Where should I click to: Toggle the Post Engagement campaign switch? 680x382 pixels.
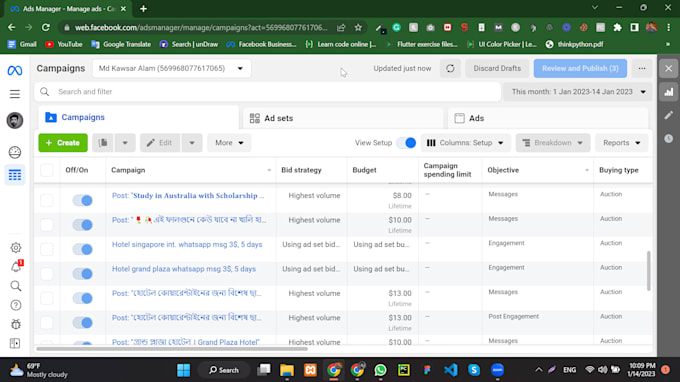82,323
